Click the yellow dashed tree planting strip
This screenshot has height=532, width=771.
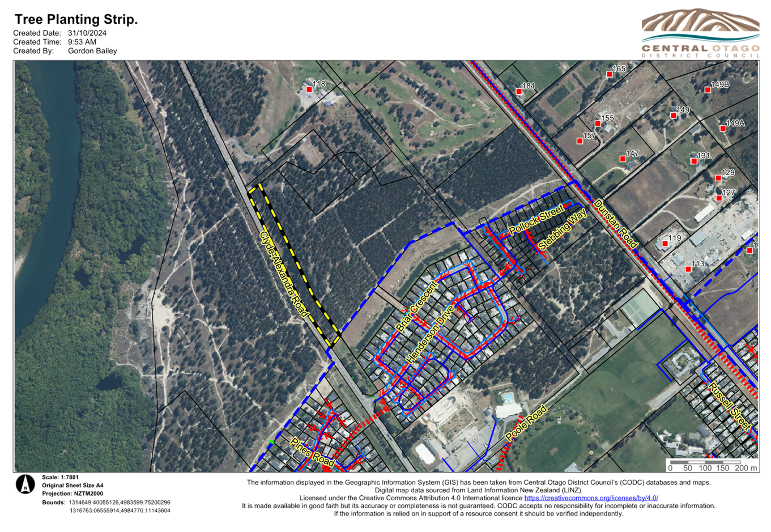295,263
